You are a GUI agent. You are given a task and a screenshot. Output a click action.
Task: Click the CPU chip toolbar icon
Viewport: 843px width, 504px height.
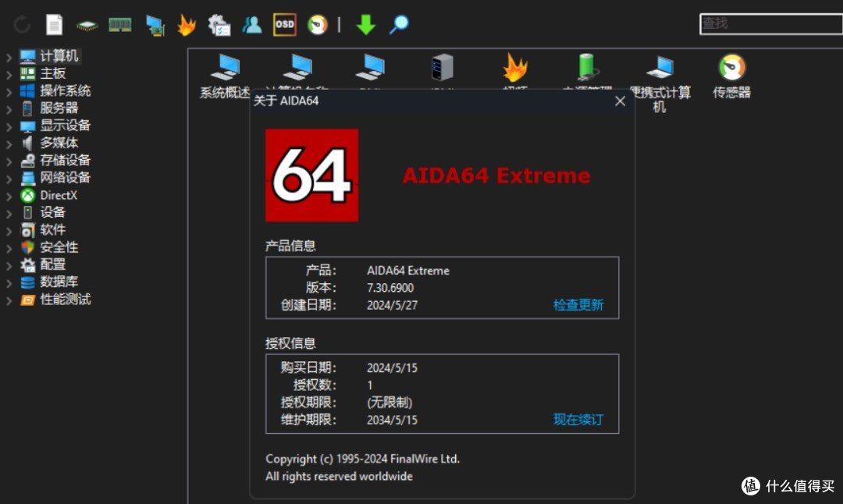[87, 25]
